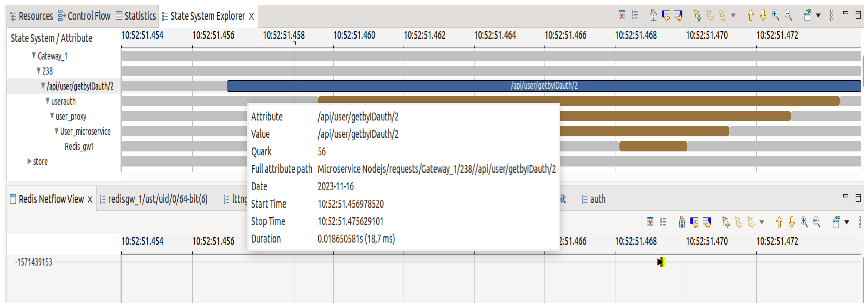Select the Redis_gw1 tree item
868x307 pixels.
79,147
